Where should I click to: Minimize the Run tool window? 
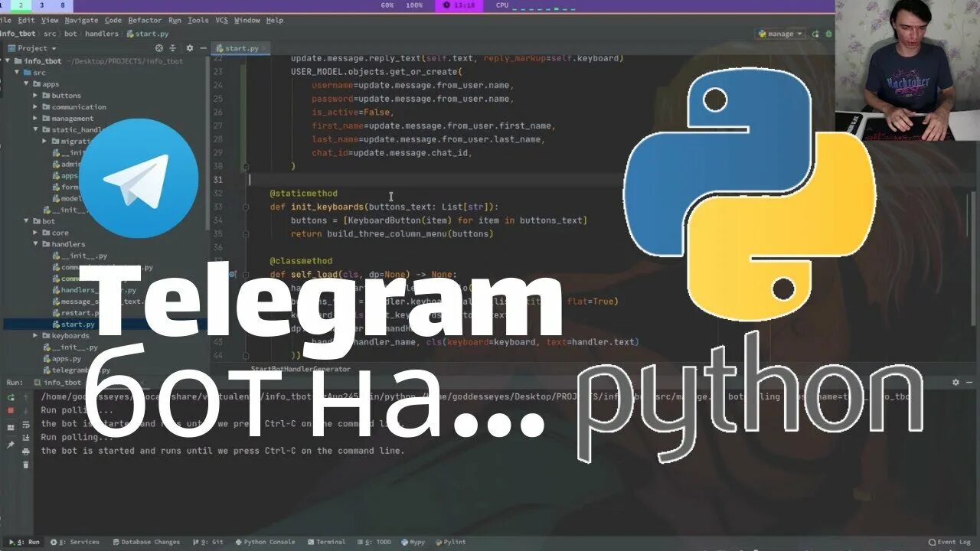pos(969,382)
